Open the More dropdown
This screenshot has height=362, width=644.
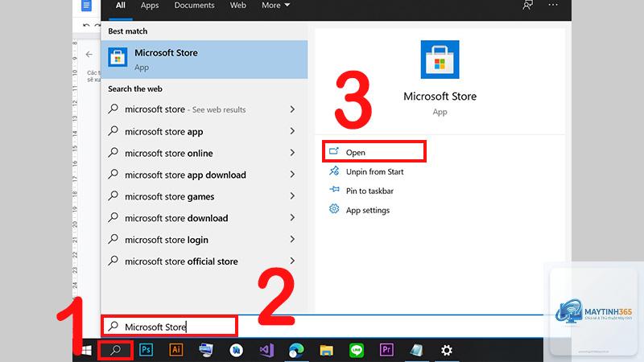click(x=275, y=6)
